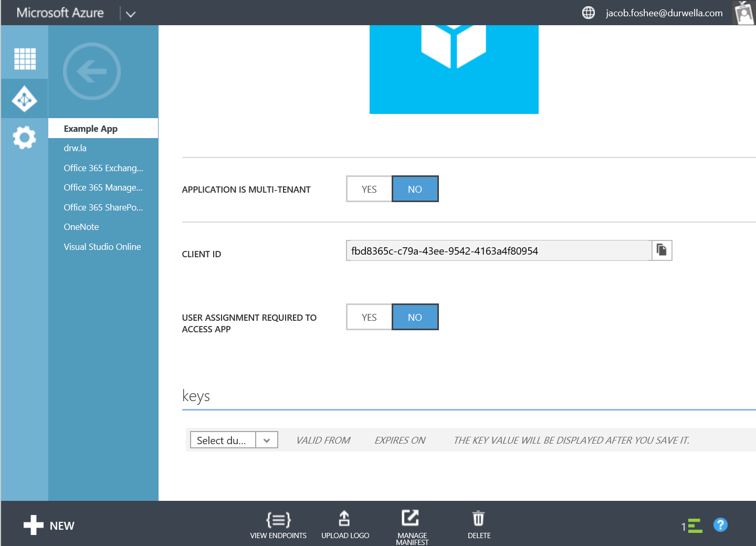Image resolution: width=756 pixels, height=546 pixels.
Task: Select Office 365 SharePoint application
Action: [103, 207]
